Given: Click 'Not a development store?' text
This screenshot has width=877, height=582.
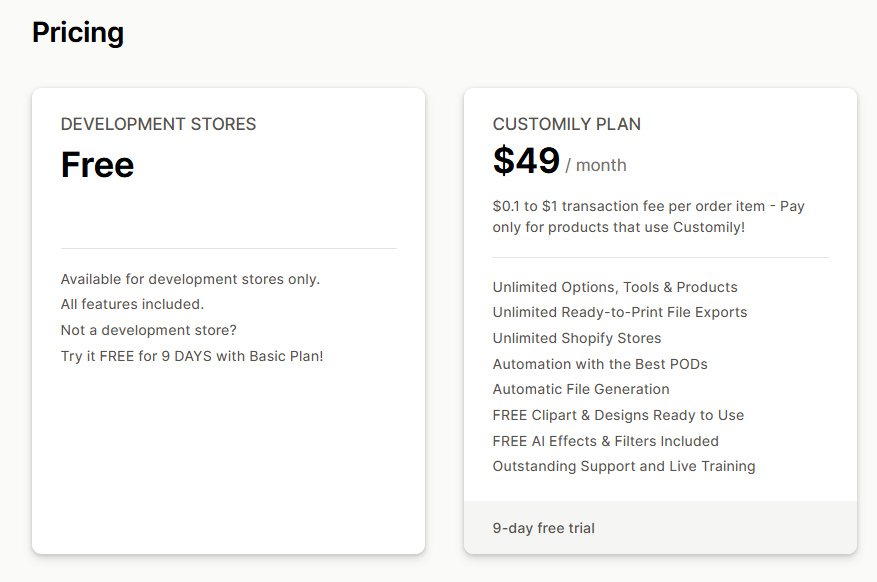Looking at the screenshot, I should point(148,330).
